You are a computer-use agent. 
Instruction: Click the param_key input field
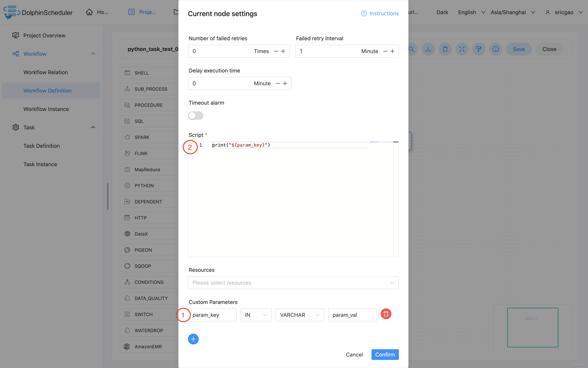tap(212, 315)
